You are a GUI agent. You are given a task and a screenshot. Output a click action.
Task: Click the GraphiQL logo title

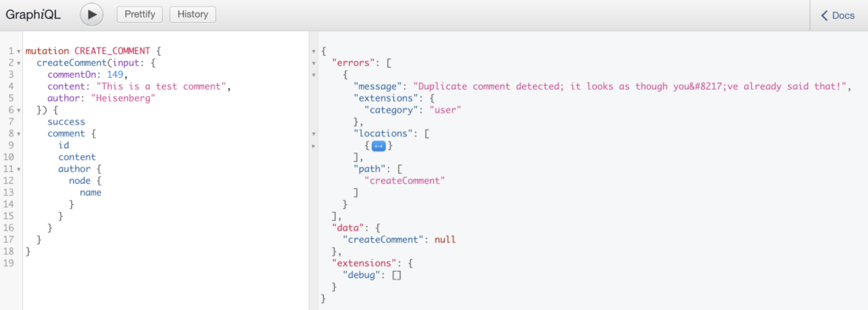coord(33,15)
